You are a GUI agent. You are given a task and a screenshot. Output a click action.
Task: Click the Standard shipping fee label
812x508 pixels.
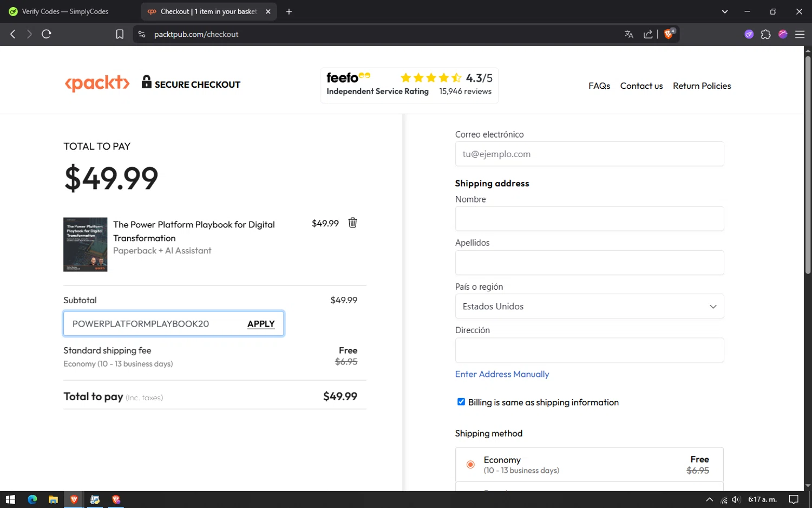[107, 350]
